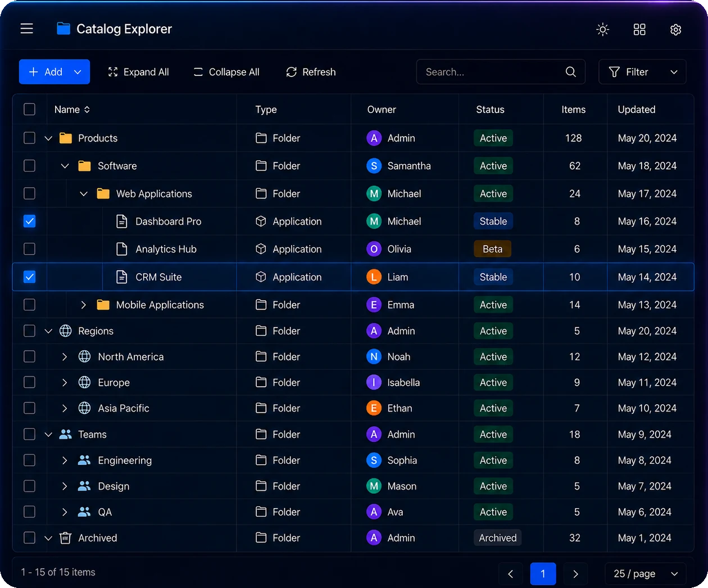Switch to grid view icon
Screen dimensions: 708x588
[639, 29]
